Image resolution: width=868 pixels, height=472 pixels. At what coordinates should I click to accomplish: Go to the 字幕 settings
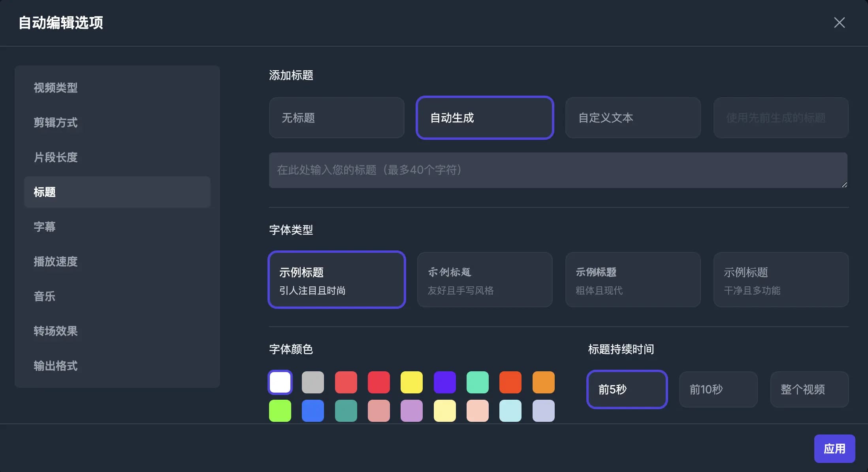(x=45, y=227)
